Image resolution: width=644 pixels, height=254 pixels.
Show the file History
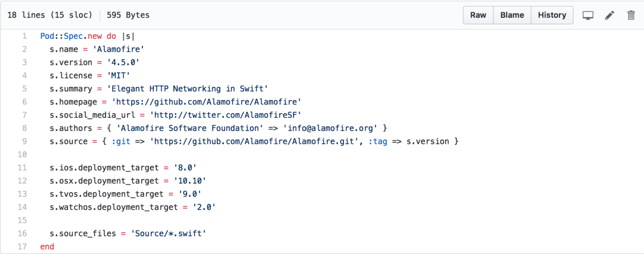552,15
